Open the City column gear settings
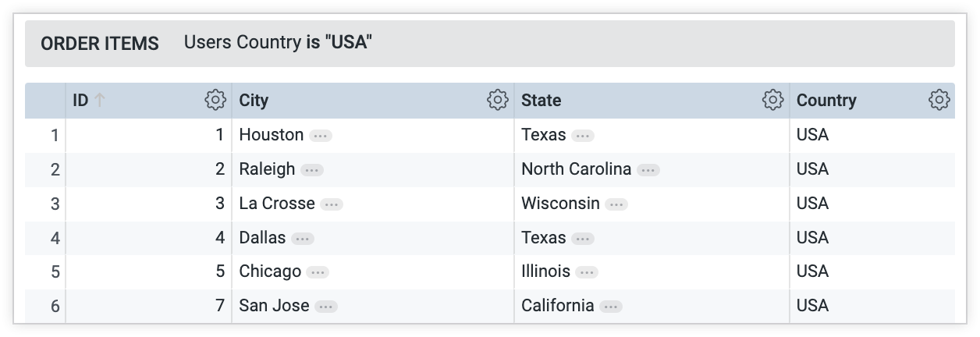 498,100
